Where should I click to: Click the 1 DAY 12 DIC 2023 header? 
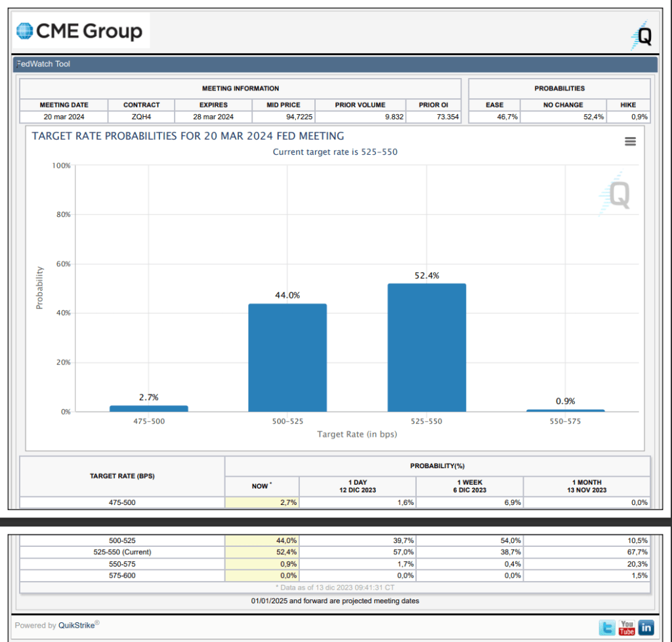[358, 486]
